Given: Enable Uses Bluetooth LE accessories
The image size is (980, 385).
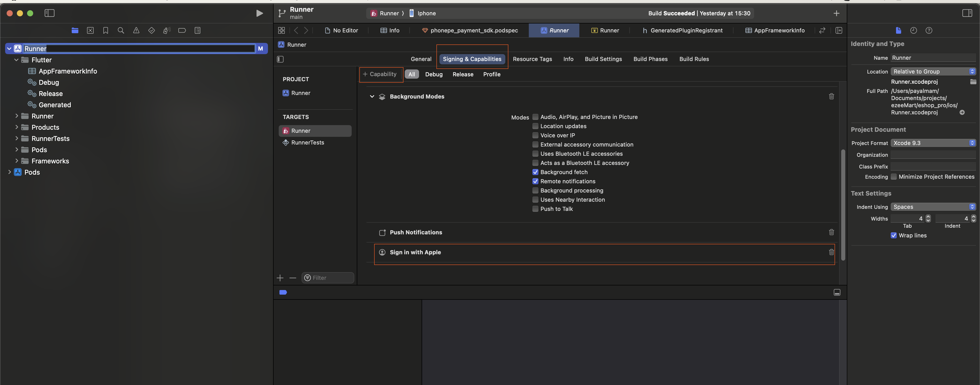Looking at the screenshot, I should pyautogui.click(x=535, y=154).
